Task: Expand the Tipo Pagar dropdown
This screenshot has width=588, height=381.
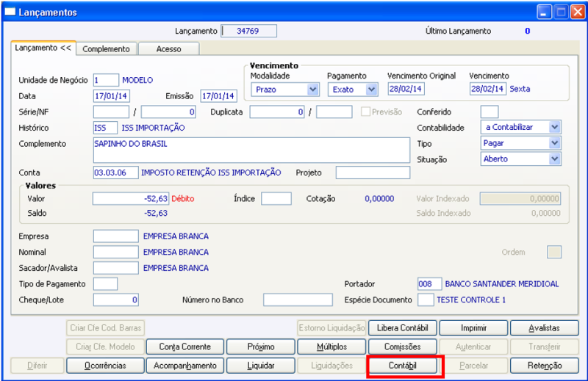Action: (x=555, y=143)
